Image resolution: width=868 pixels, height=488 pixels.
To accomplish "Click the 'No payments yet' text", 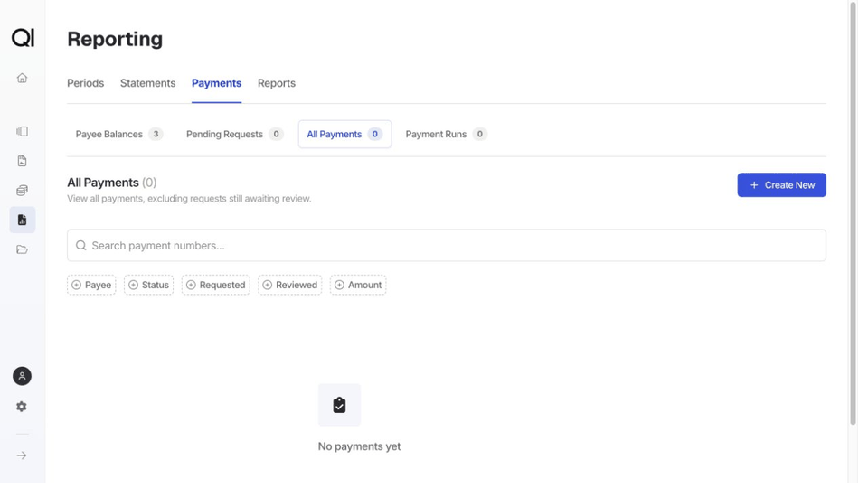I will [359, 446].
